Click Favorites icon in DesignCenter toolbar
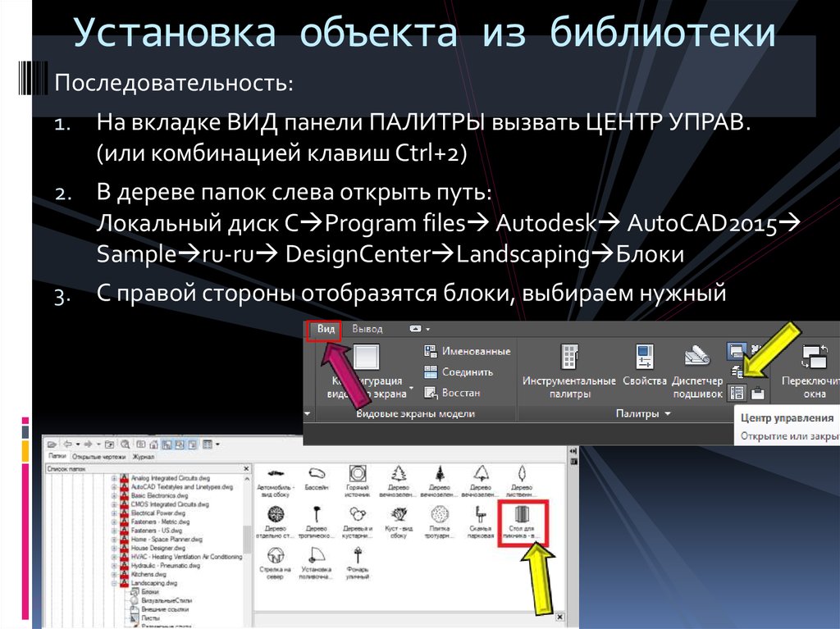This screenshot has width=840, height=629. pos(141,444)
